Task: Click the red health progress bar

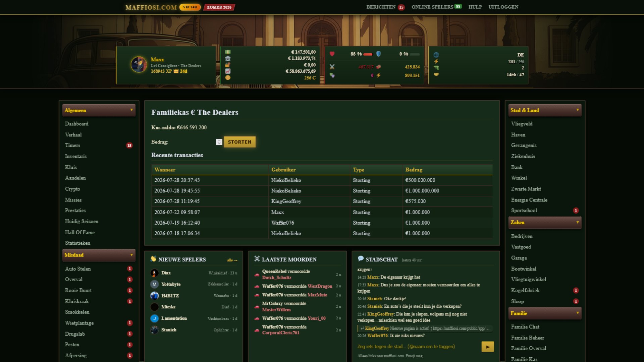Action: pyautogui.click(x=368, y=54)
